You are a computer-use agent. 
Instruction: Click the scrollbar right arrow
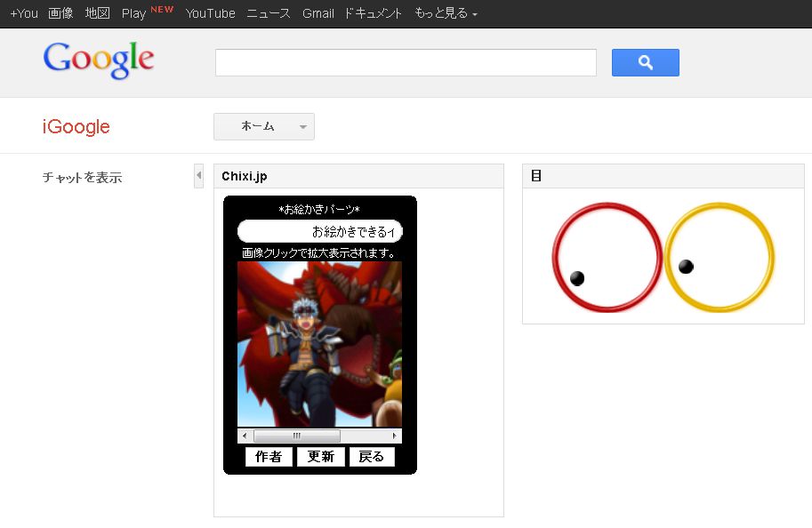coord(395,436)
